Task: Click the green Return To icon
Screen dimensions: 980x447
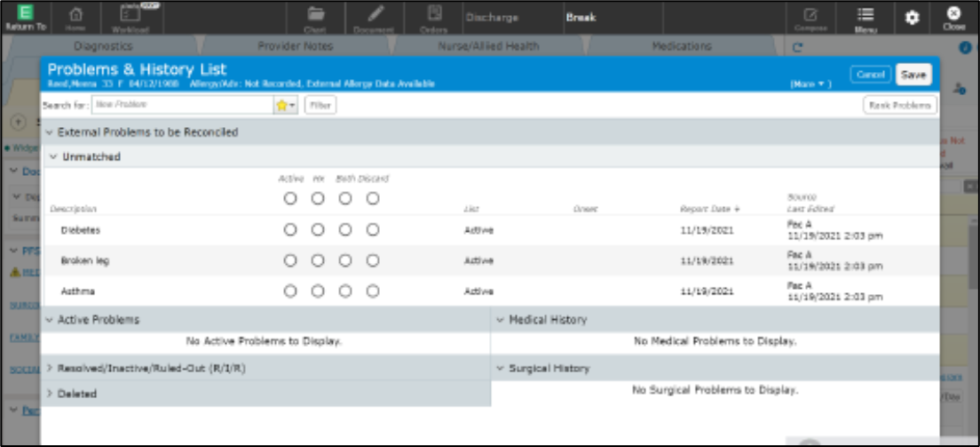Action: click(x=26, y=17)
